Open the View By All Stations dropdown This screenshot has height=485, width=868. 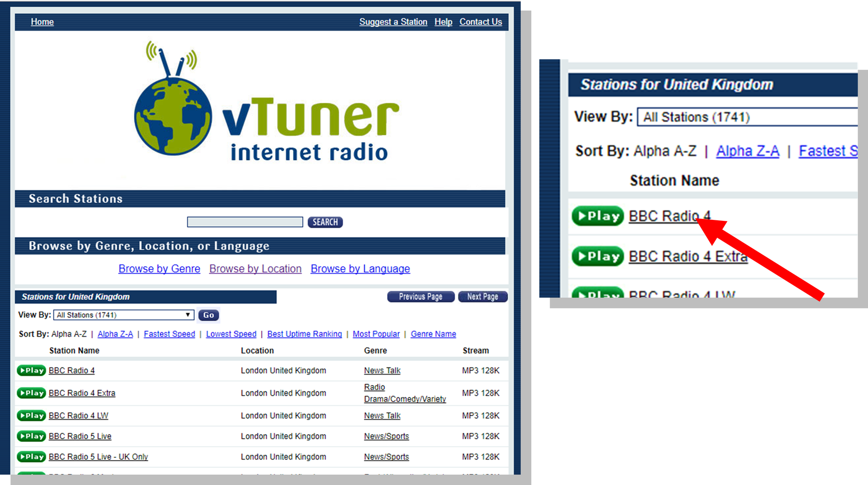click(x=124, y=315)
